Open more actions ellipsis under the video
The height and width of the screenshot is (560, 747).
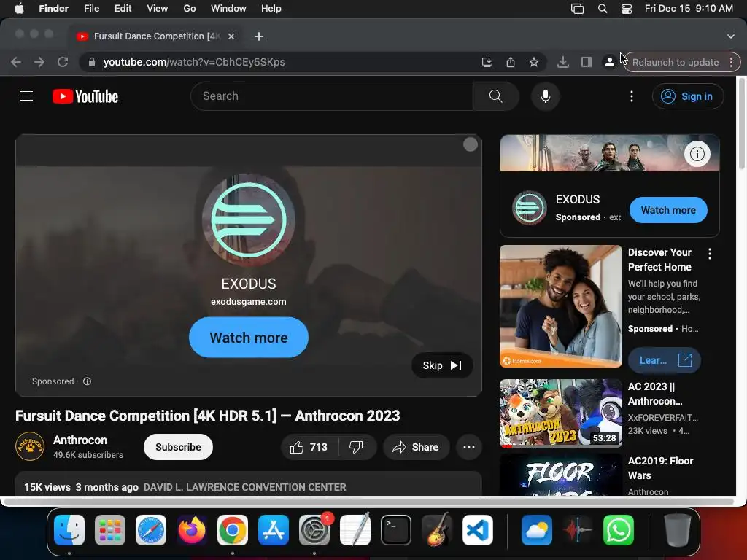(469, 447)
